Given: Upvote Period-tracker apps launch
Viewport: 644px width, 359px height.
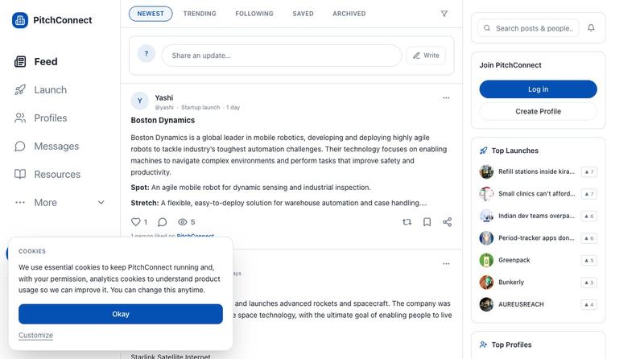Looking at the screenshot, I should click(589, 238).
